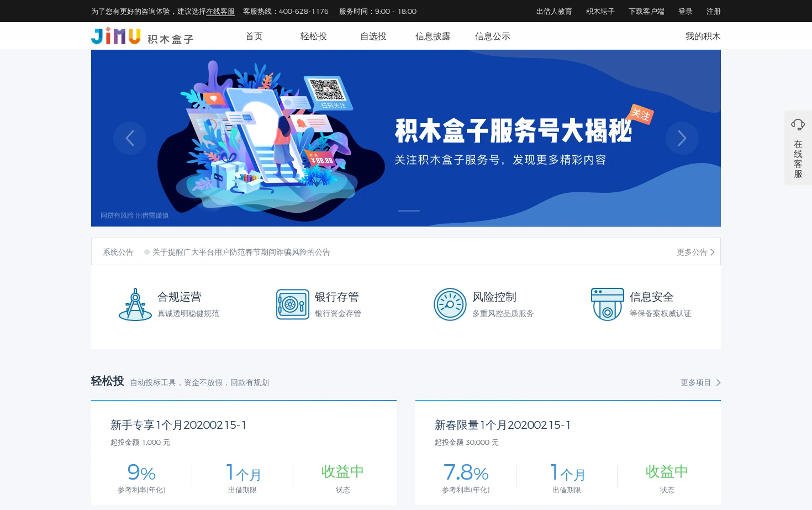Click the 登录 link
812x510 pixels.
686,11
